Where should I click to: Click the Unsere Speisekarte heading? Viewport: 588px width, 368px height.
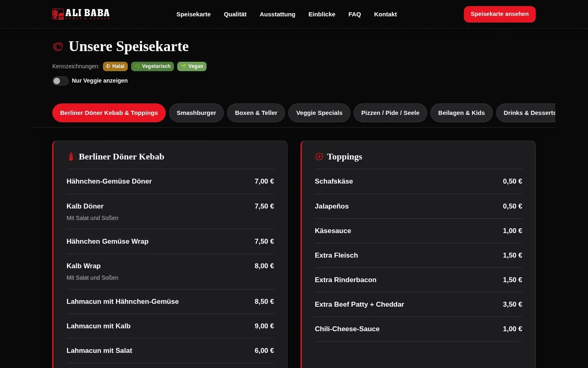point(129,47)
